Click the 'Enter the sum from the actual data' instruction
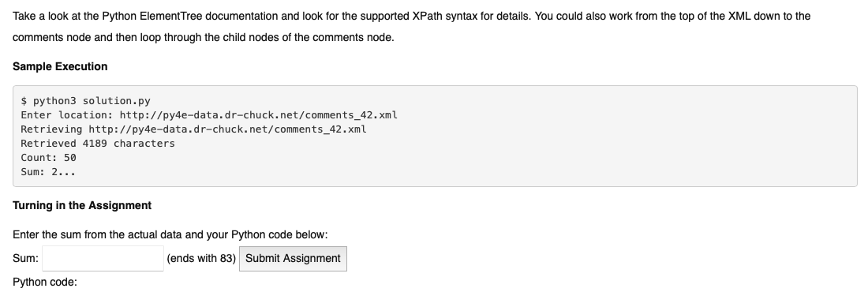Screen dimensions: 868x292 (x=97, y=235)
